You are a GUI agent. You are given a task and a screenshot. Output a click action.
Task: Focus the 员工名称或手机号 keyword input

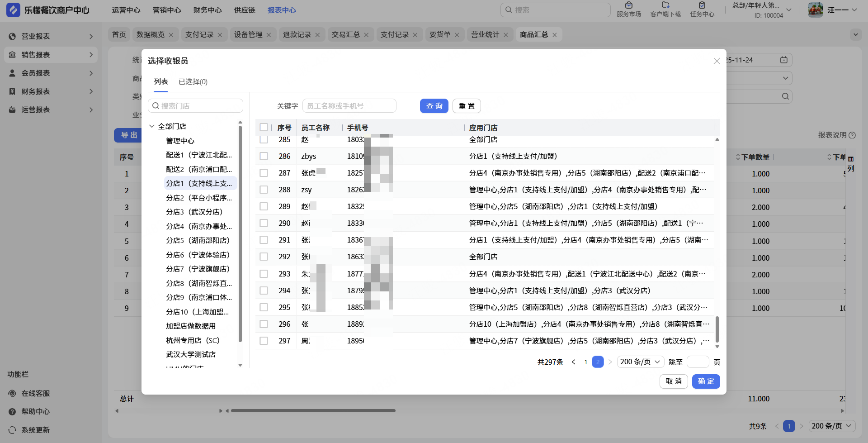point(349,106)
